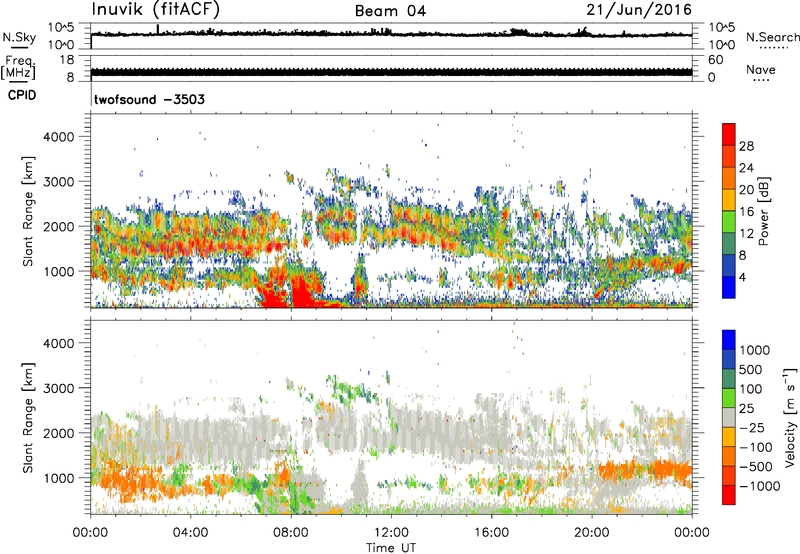Image resolution: width=800 pixels, height=554 pixels.
Task: Click the date '21/Jun/2016'
Action: click(639, 10)
